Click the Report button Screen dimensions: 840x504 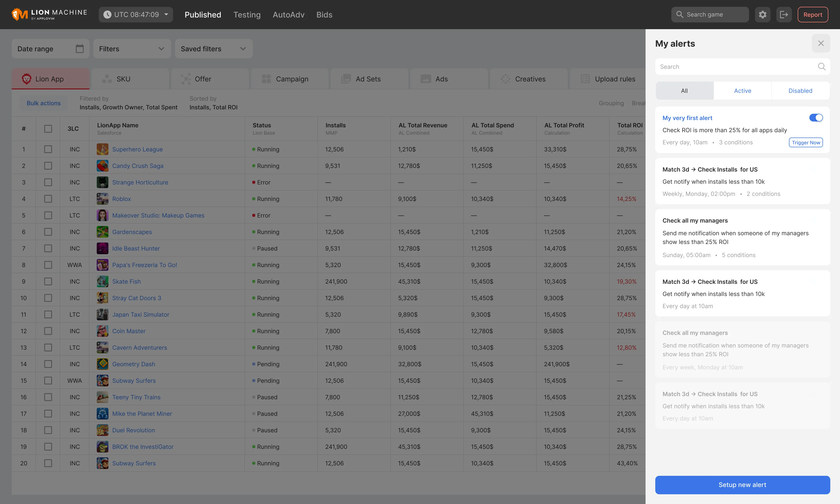[x=813, y=15]
